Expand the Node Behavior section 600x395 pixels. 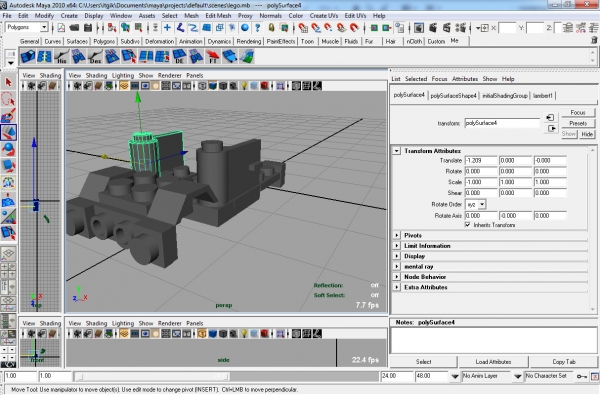(397, 277)
